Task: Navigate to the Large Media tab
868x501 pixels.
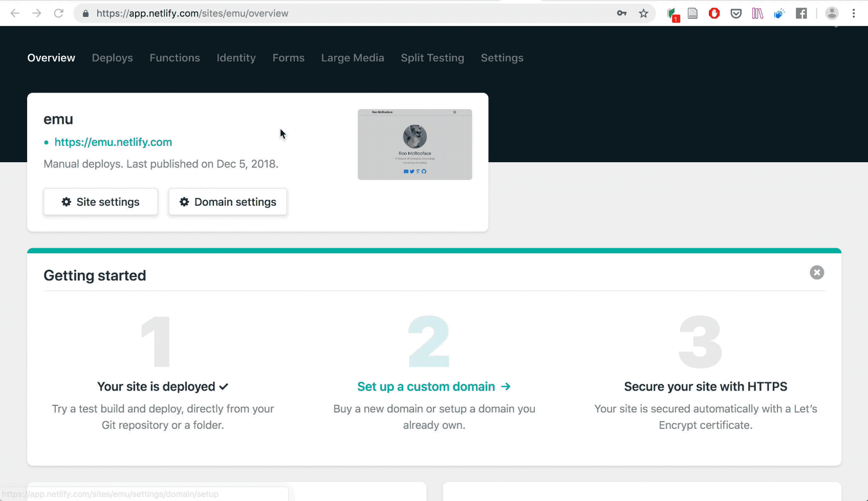Action: [353, 58]
